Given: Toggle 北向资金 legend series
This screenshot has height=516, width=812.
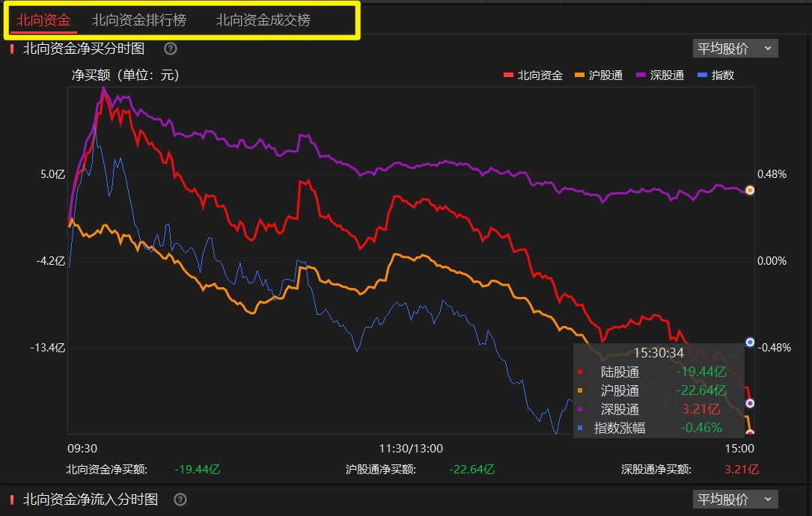Looking at the screenshot, I should (x=533, y=76).
